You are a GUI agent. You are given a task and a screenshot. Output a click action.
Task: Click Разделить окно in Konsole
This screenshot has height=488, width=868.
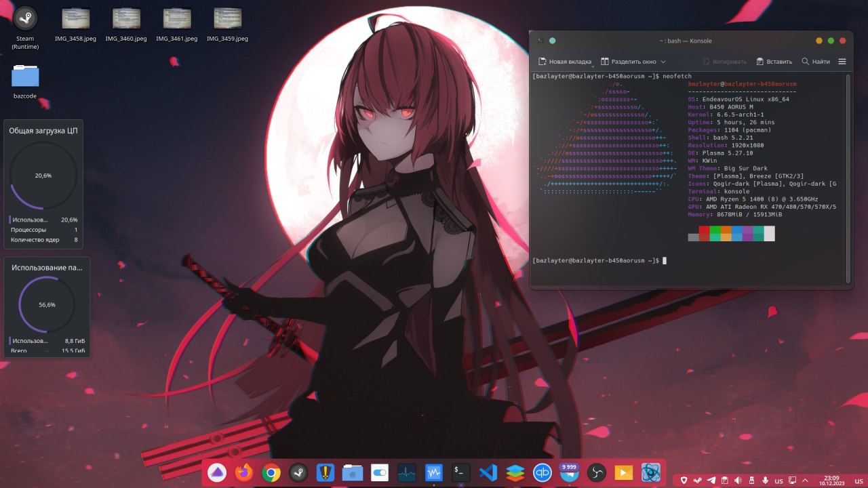pos(628,62)
